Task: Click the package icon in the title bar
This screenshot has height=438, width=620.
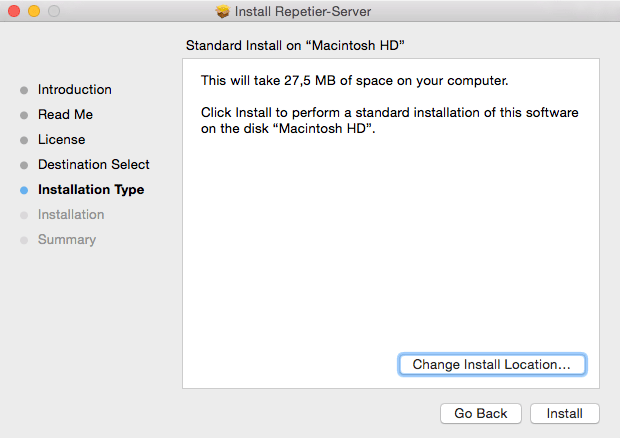Action: pos(222,12)
